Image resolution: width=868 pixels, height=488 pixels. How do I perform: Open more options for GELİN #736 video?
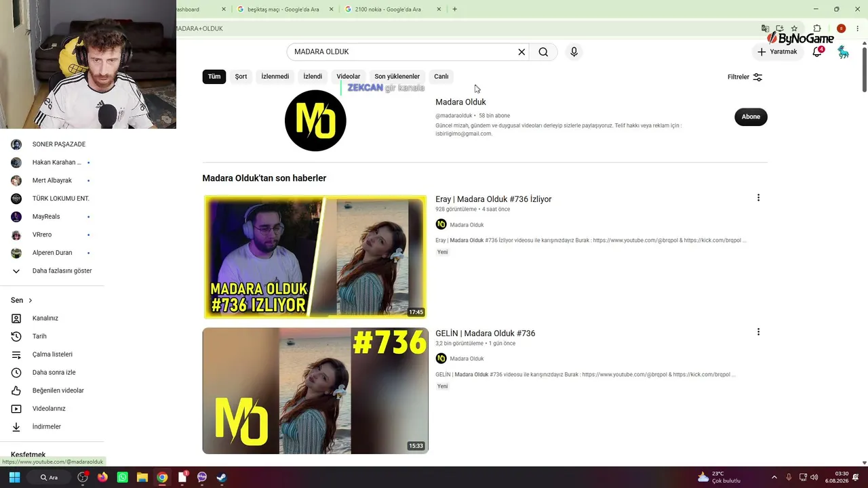tap(758, 332)
